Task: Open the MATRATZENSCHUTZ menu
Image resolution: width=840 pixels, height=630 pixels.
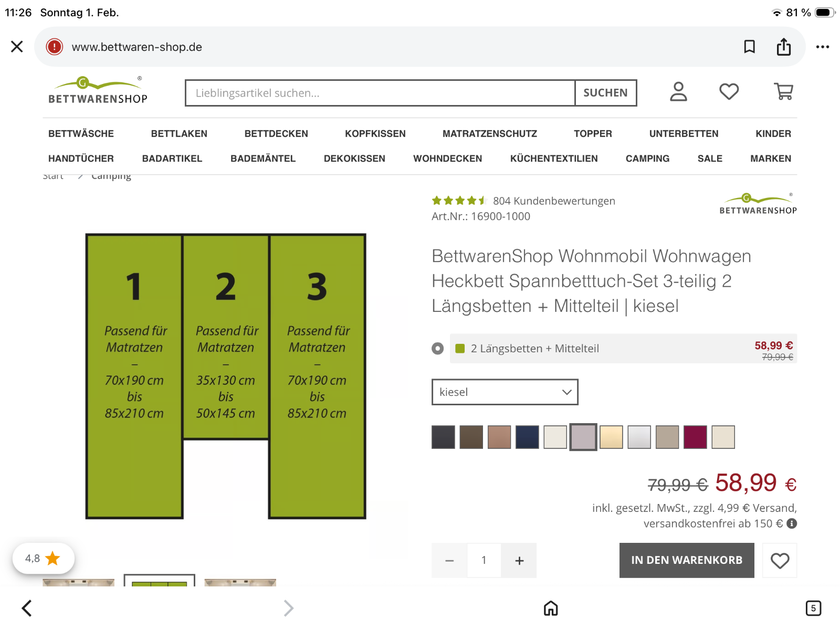Action: point(490,134)
